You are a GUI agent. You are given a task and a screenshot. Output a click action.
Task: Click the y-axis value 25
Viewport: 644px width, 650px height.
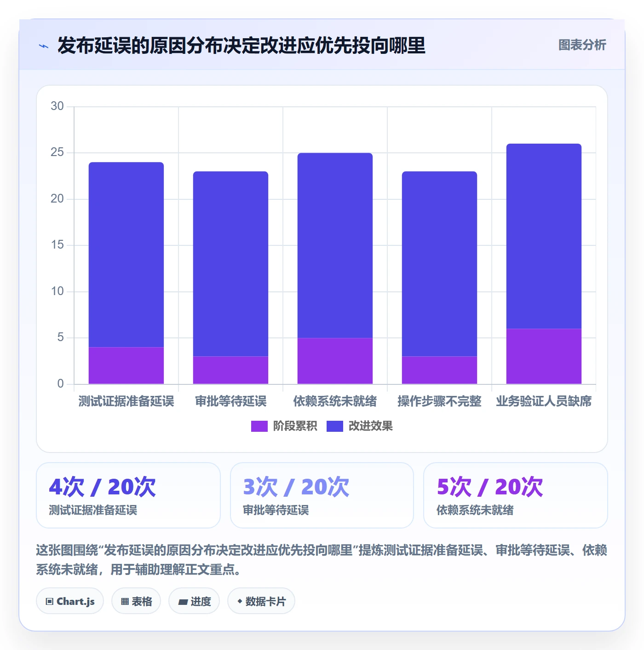57,152
